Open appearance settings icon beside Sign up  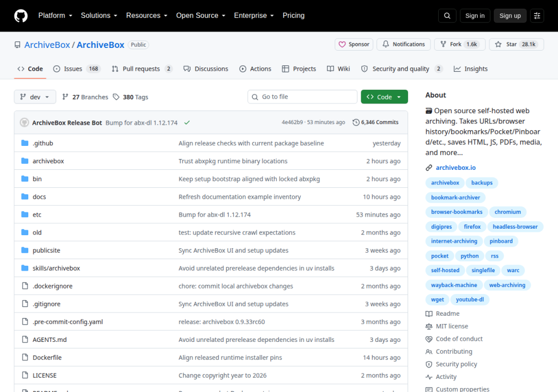tap(537, 16)
